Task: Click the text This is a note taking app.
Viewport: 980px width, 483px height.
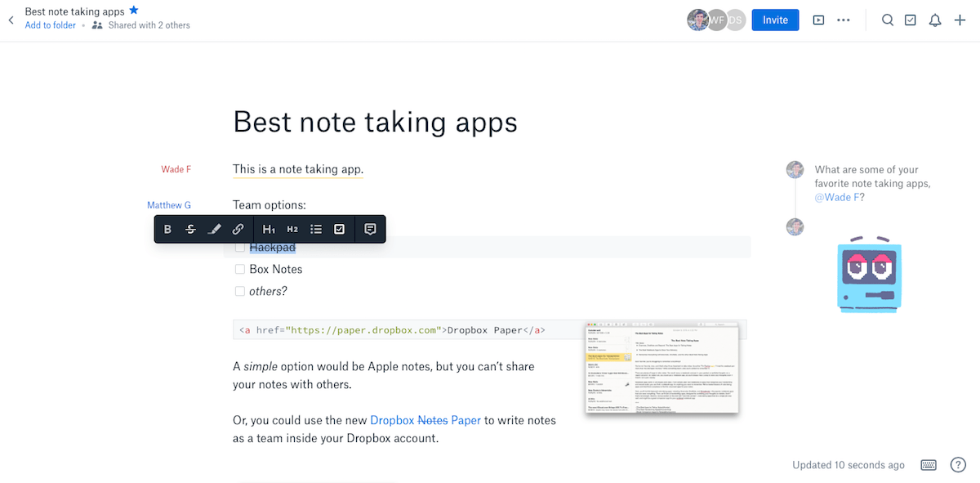Action: (x=298, y=169)
